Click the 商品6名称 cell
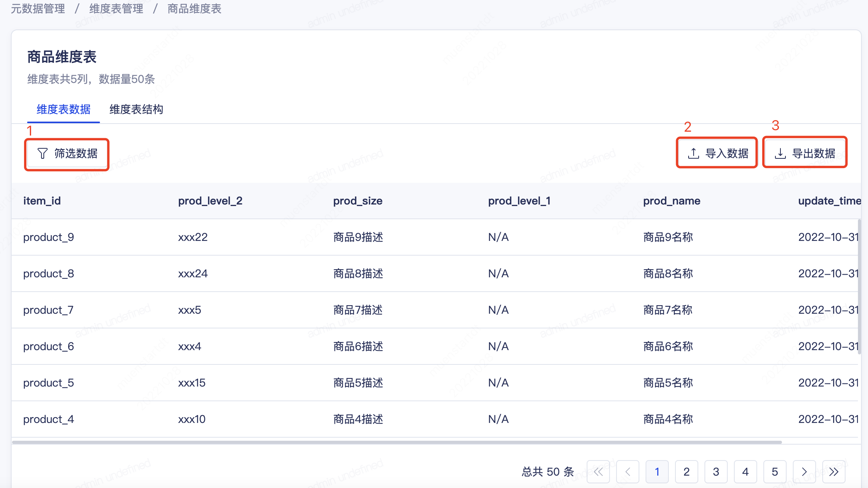Image resolution: width=868 pixels, height=488 pixels. coord(668,346)
